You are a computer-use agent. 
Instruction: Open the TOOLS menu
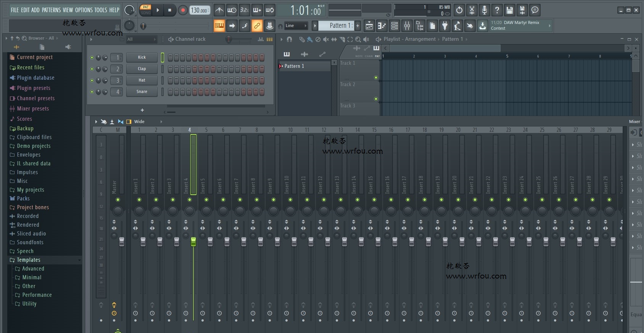pyautogui.click(x=101, y=10)
